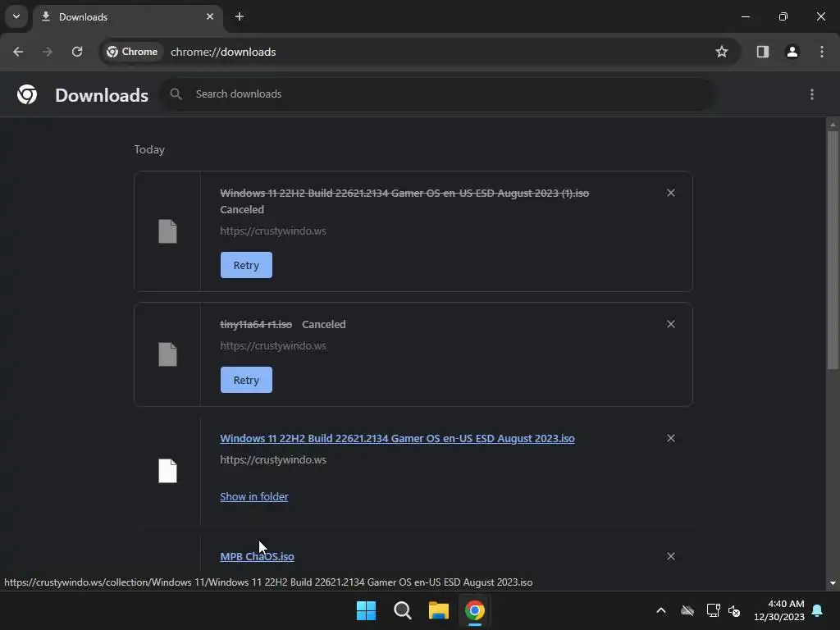This screenshot has width=840, height=630.
Task: Select the Downloads browser tab
Action: tap(127, 17)
